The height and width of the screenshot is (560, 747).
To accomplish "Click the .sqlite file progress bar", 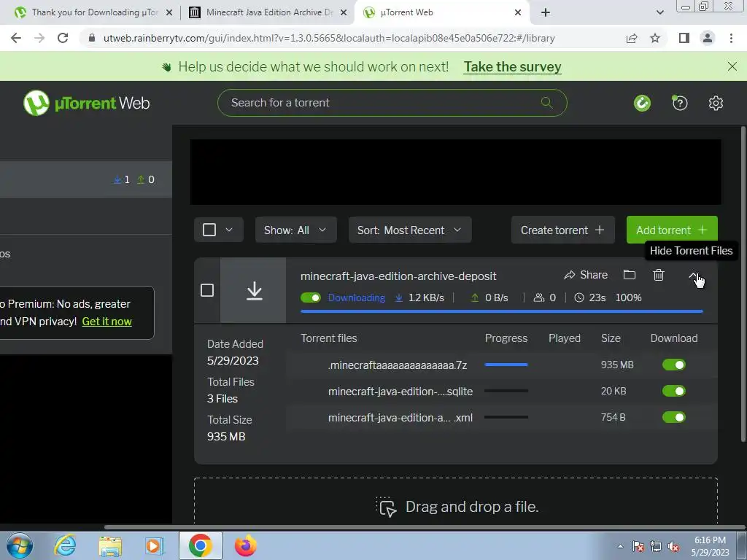I will (506, 391).
